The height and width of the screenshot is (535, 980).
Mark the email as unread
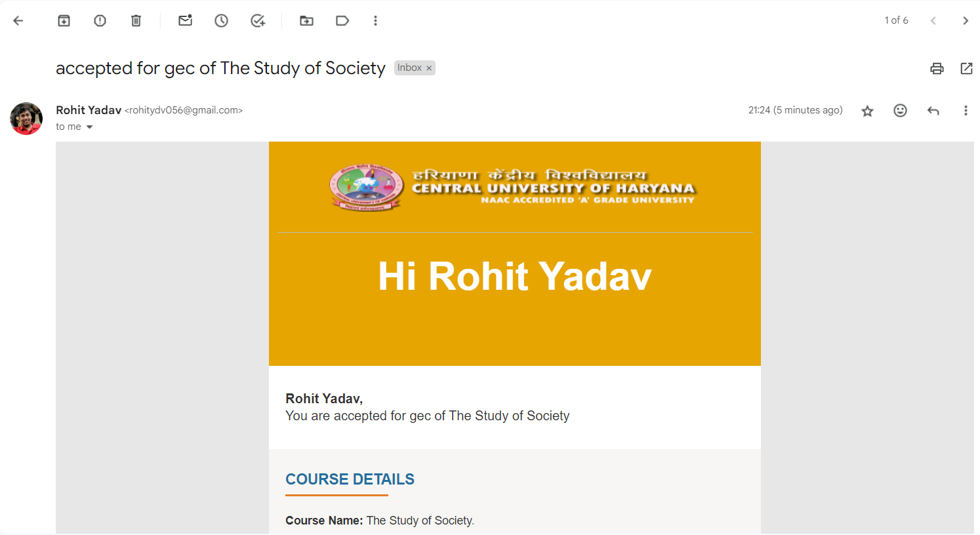coord(186,21)
